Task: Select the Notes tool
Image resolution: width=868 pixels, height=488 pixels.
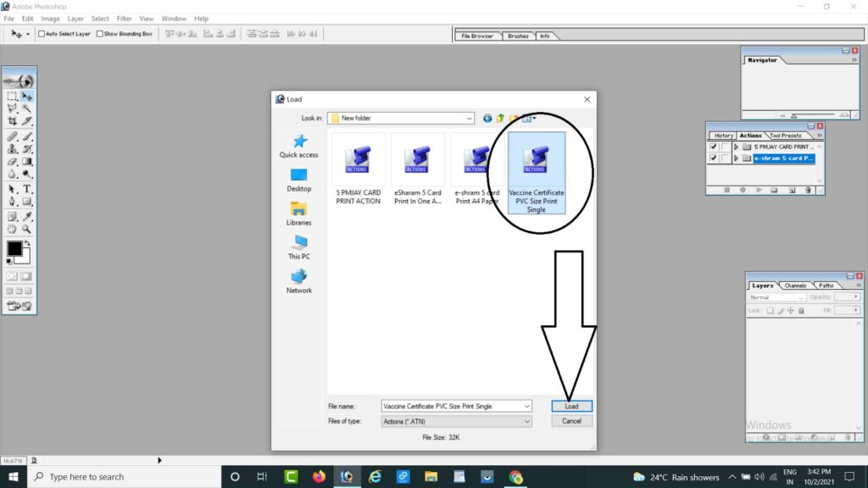Action: pyautogui.click(x=12, y=216)
